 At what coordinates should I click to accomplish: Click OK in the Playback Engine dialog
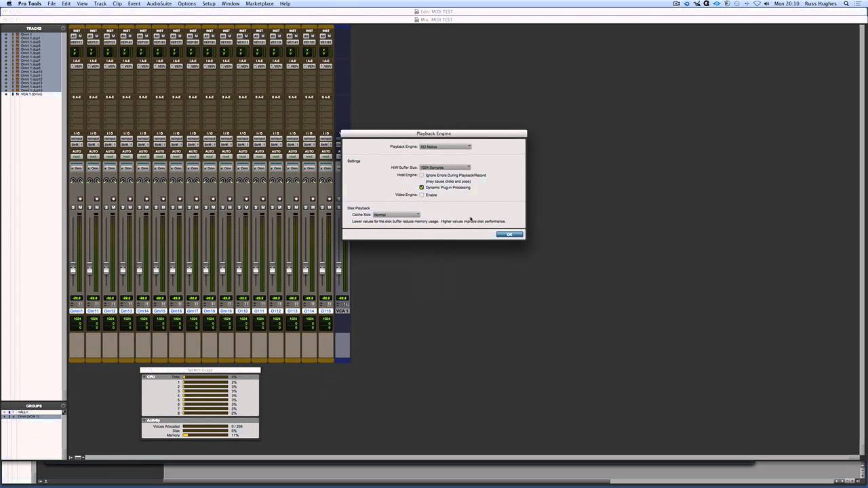509,235
